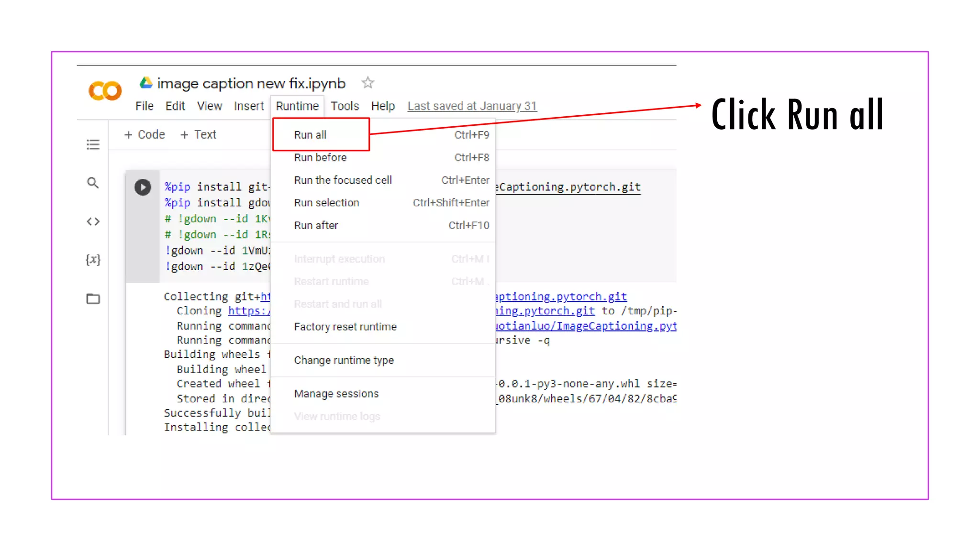This screenshot has height=551, width=980.
Task: Open the code snippets sidebar icon
Action: [93, 221]
